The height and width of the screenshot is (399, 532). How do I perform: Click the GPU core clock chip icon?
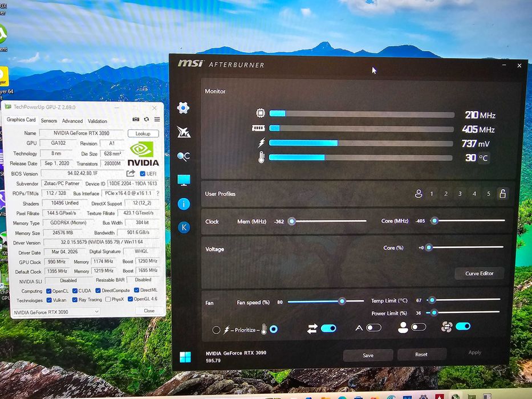pyautogui.click(x=260, y=113)
